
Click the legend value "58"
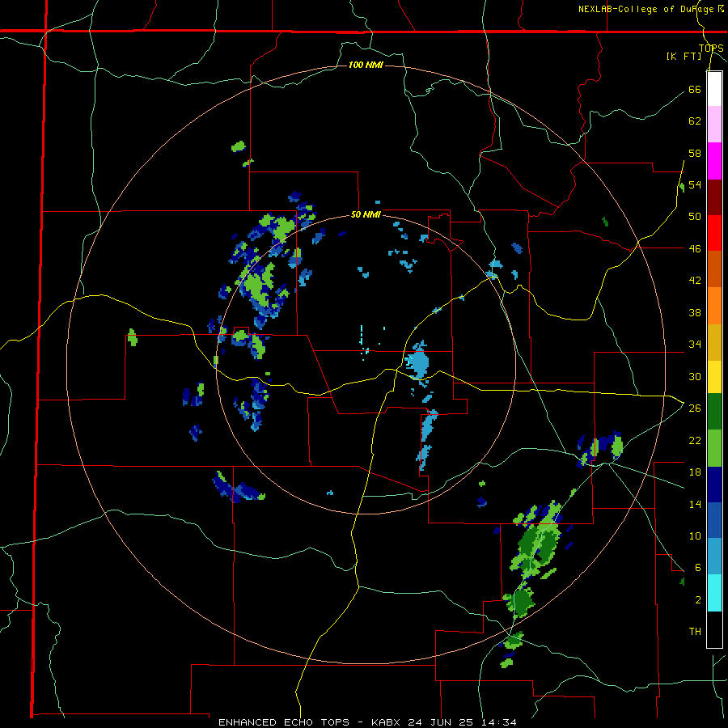(x=695, y=153)
